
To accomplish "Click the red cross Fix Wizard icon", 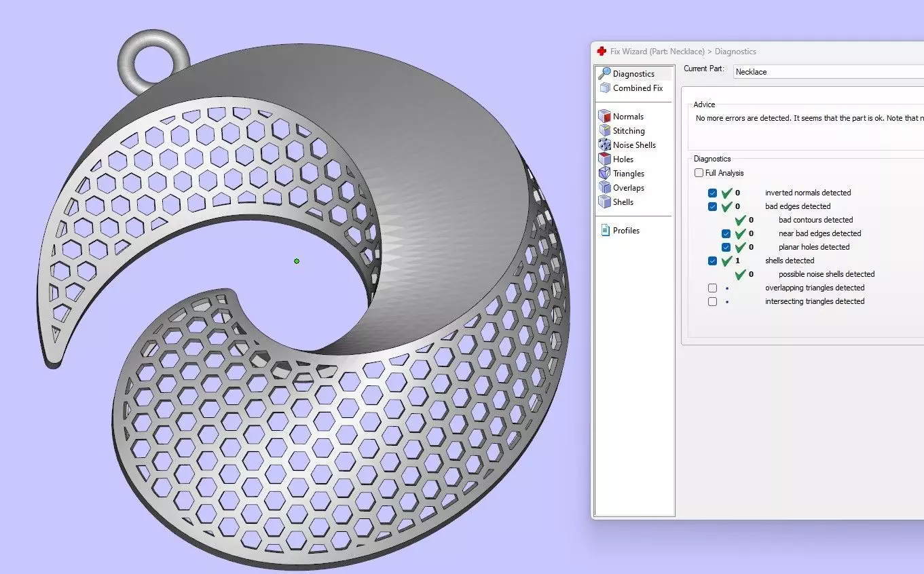I will pyautogui.click(x=602, y=51).
